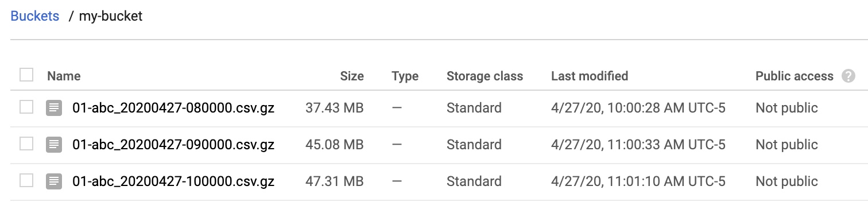Click file icon for 01-abc_20200427-100000.csv.gz

(x=54, y=181)
